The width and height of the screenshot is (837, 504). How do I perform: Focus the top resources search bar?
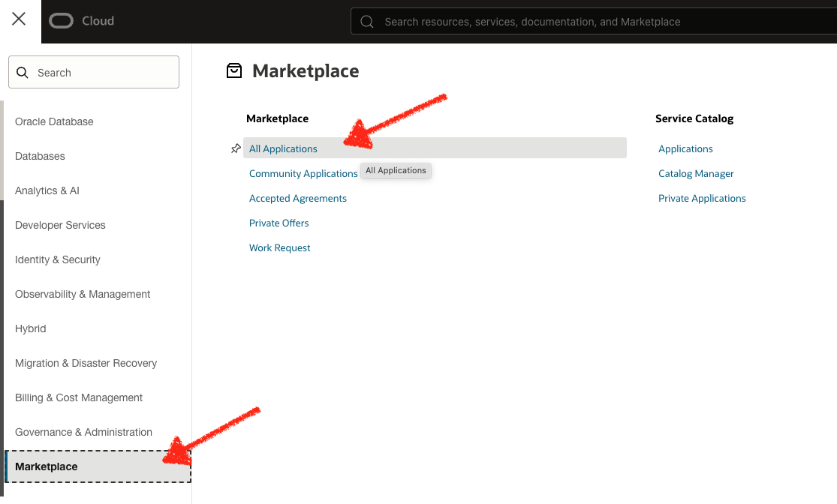(x=594, y=21)
